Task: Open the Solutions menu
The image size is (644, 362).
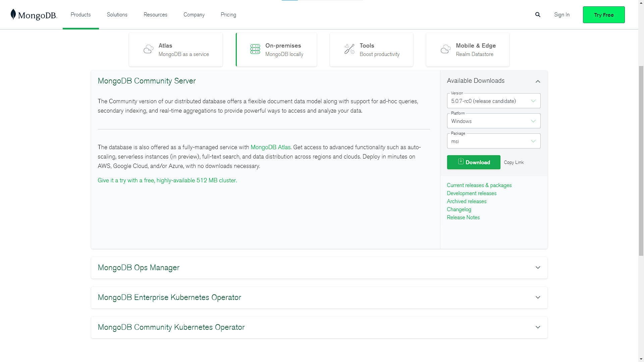Action: (x=117, y=15)
